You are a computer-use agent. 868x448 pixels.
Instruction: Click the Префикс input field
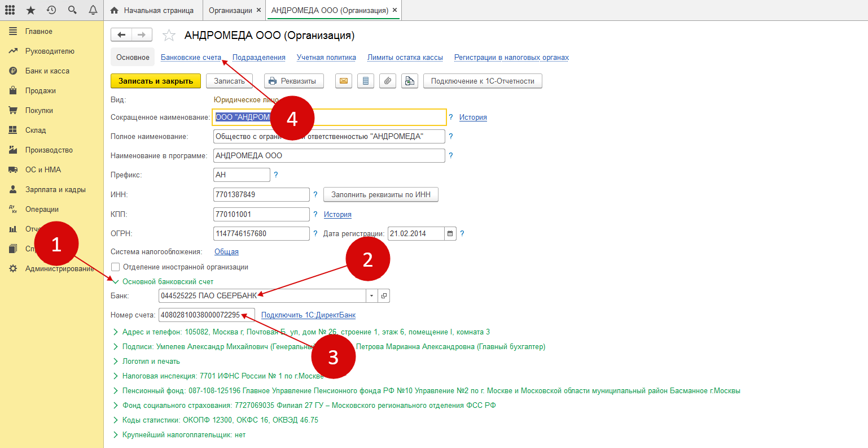[242, 175]
